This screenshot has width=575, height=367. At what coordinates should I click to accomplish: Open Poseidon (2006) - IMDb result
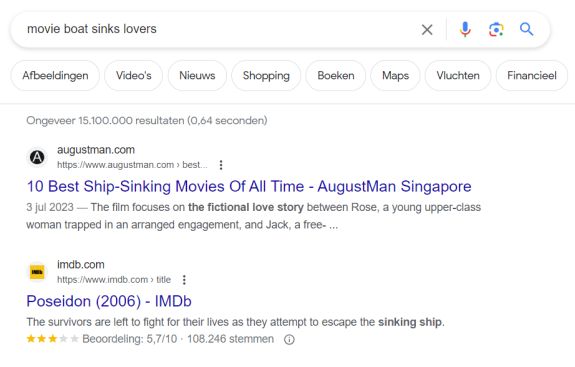(x=109, y=301)
